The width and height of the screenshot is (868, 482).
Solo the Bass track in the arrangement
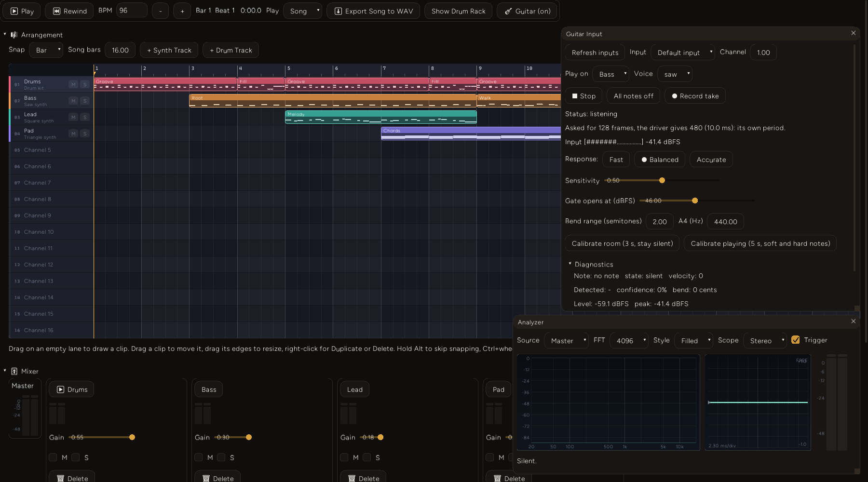[85, 101]
